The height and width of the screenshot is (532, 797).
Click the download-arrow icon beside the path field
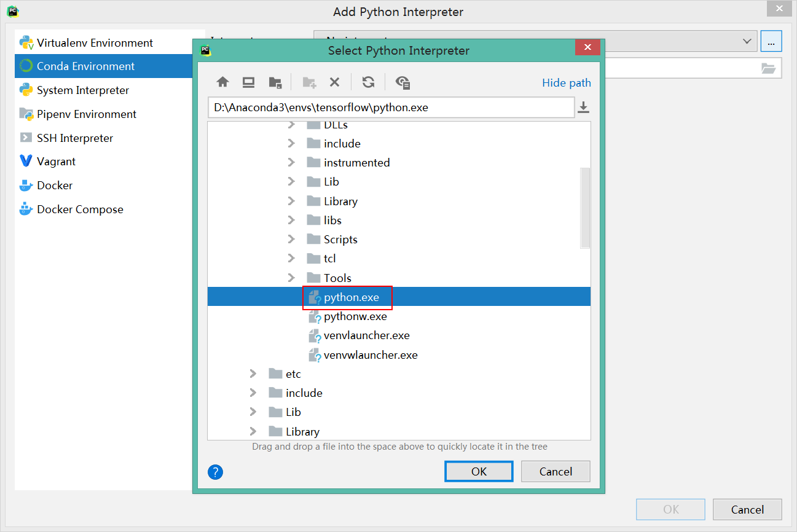point(584,108)
